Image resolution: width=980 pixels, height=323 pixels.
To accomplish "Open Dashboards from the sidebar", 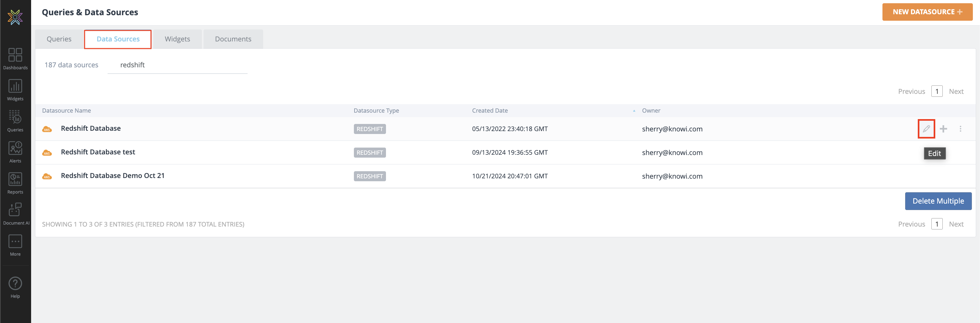I will tap(15, 59).
